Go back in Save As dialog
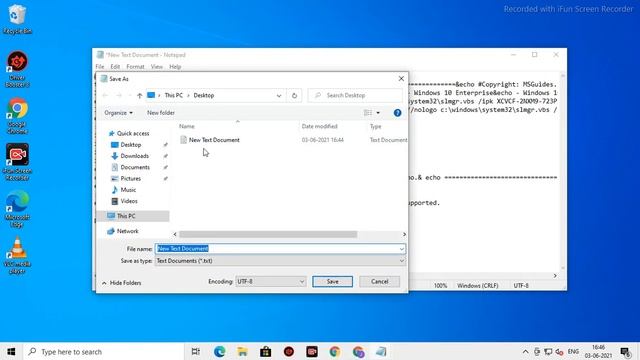Screen dimensions: 640x360 click(105, 96)
